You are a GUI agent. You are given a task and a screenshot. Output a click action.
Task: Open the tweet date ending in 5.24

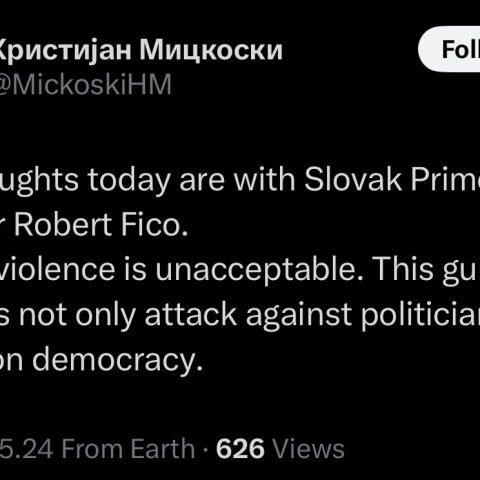pyautogui.click(x=27, y=448)
